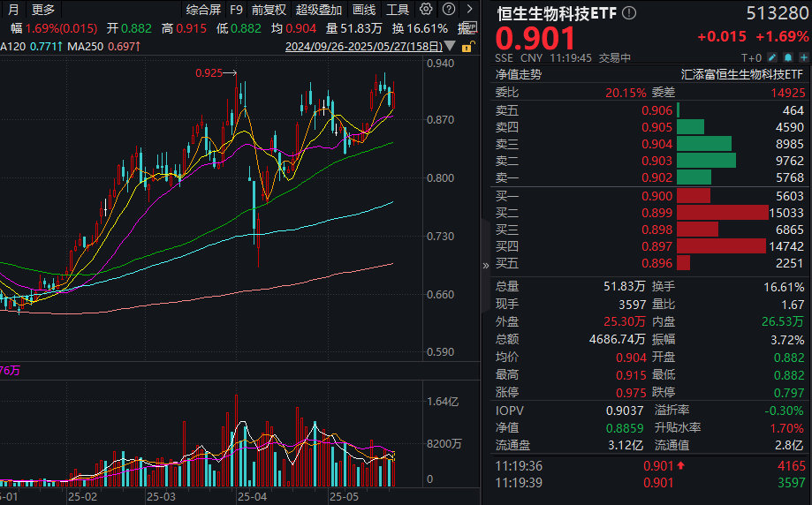Select the 画线 drawing tool

tap(364, 10)
